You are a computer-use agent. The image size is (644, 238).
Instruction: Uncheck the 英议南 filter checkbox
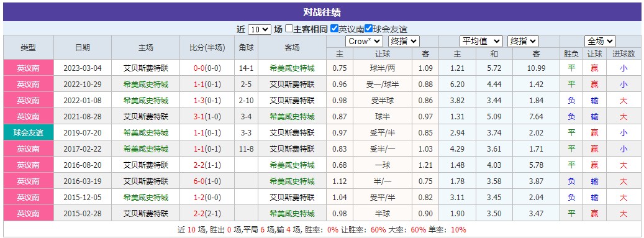click(x=334, y=29)
